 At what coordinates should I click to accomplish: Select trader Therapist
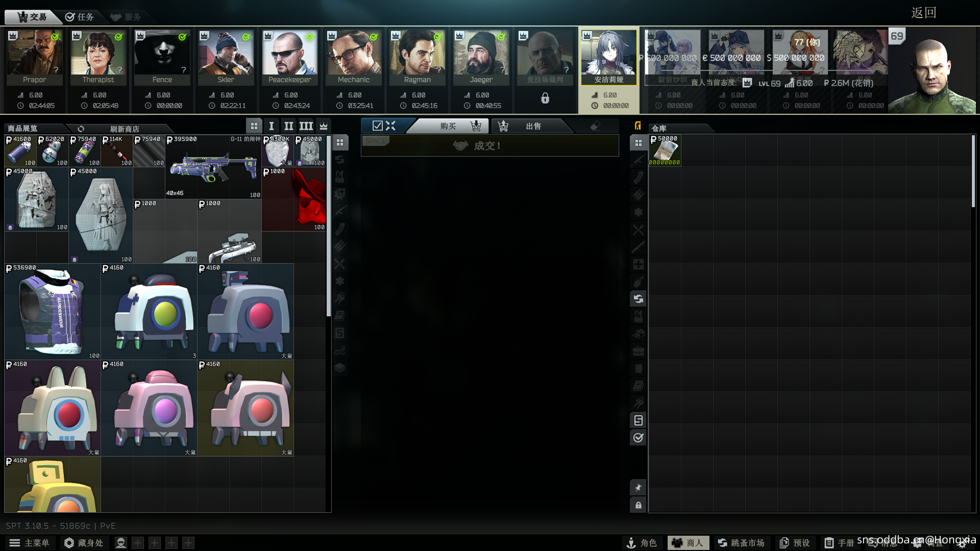point(99,57)
